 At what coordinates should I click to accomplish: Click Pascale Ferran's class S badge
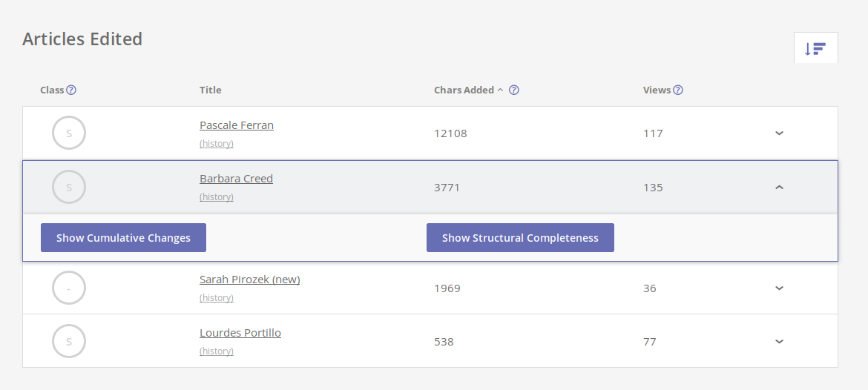coord(69,133)
